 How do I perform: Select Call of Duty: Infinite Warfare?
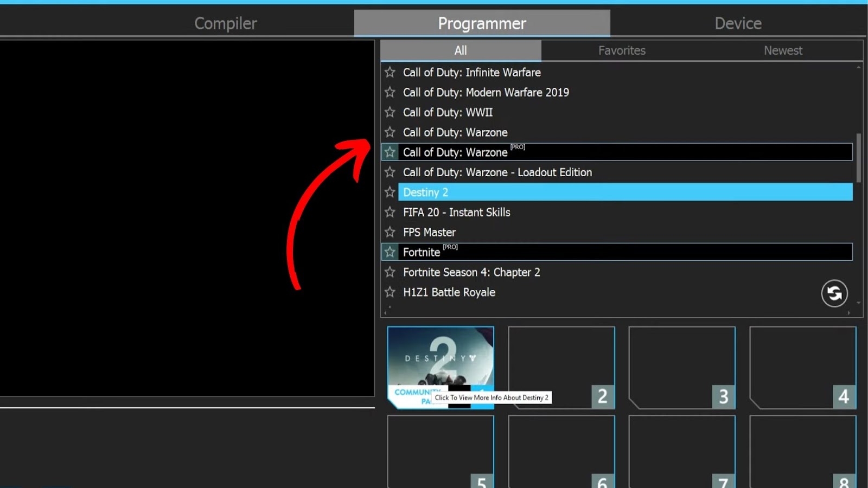click(x=626, y=72)
